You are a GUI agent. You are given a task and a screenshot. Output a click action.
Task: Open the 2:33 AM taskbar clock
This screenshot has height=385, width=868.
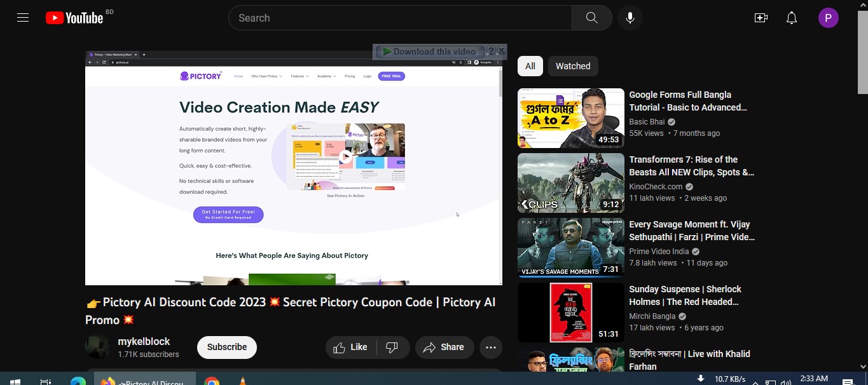[x=813, y=379]
